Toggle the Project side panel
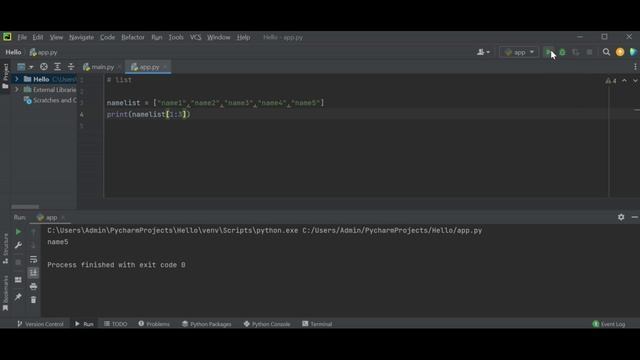The image size is (640, 360). 5,76
